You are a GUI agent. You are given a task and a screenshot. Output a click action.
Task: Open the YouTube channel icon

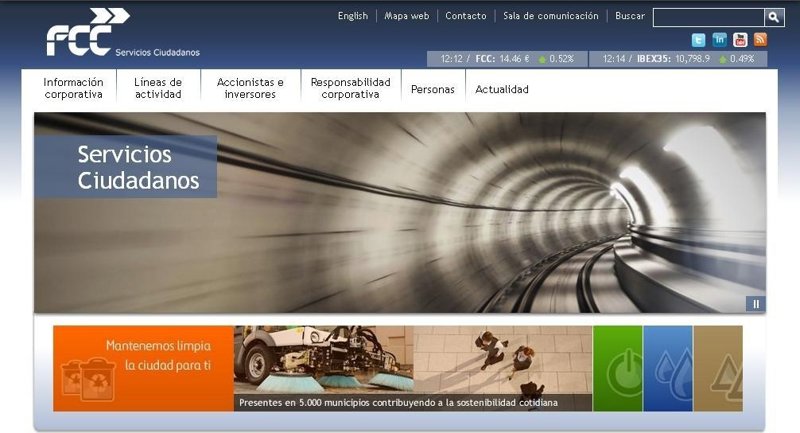tap(740, 40)
